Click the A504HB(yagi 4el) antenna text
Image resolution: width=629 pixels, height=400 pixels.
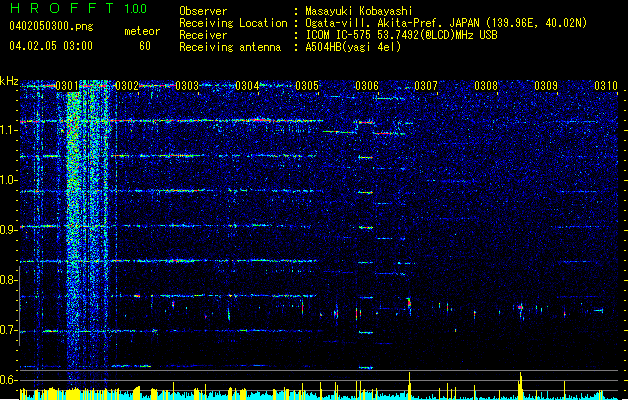coord(353,47)
